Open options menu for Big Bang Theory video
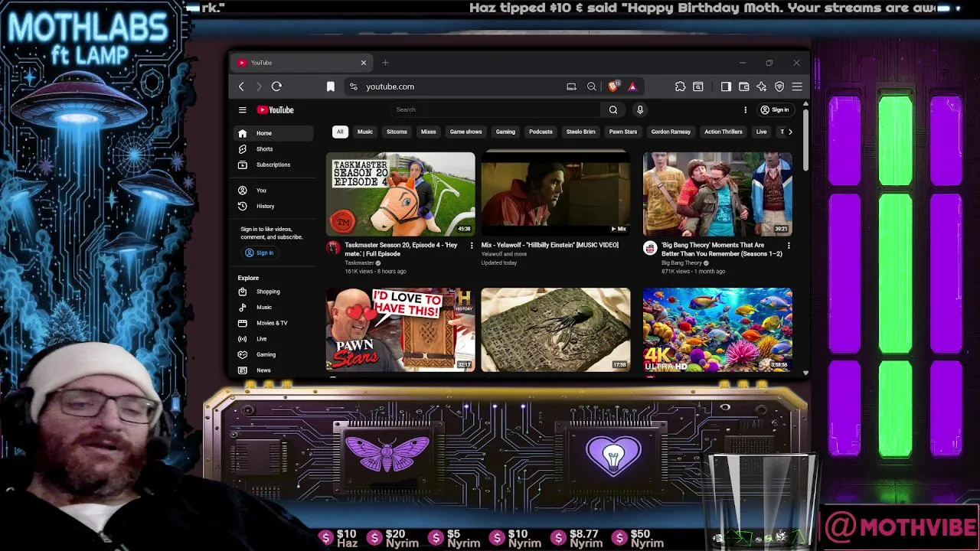980x551 pixels. pos(789,246)
